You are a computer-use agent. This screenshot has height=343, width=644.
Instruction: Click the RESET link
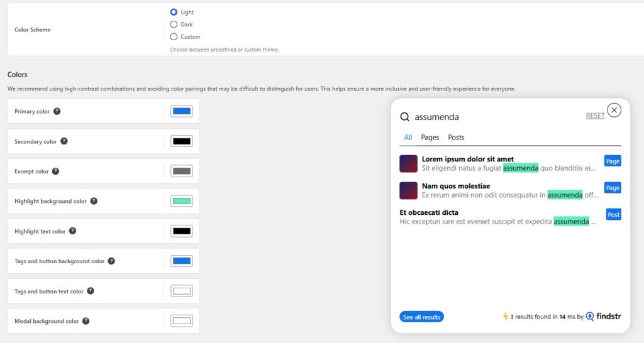[x=595, y=116]
